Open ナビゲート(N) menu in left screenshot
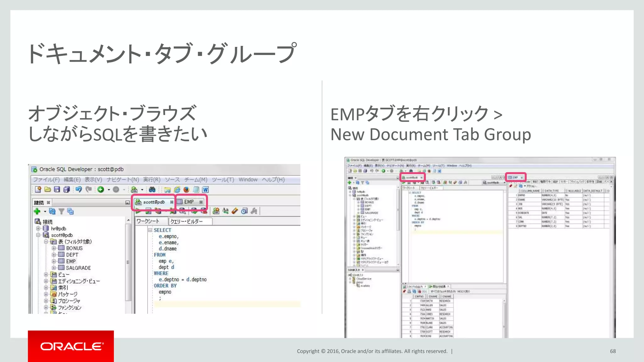Viewport: 644px width, 362px height. pyautogui.click(x=122, y=179)
